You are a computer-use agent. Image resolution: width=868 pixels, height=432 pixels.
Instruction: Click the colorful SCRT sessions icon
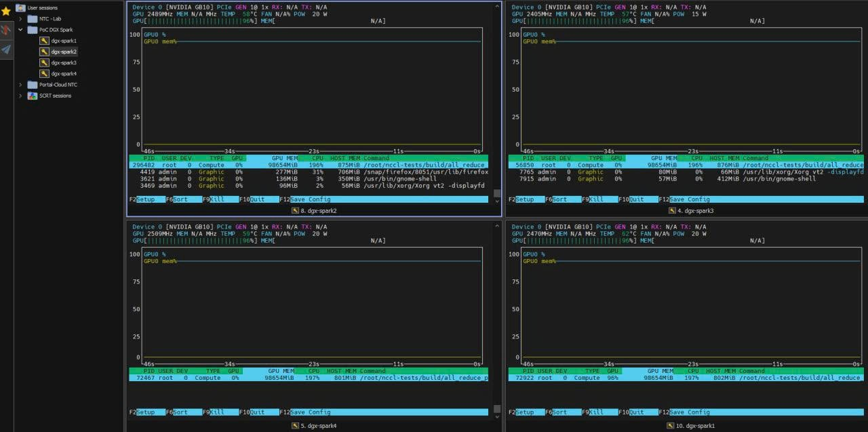pos(32,96)
